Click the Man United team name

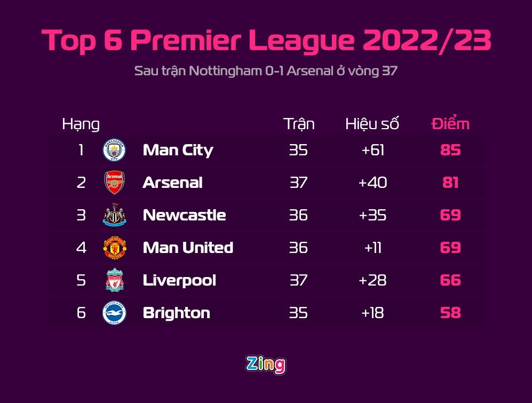188,248
